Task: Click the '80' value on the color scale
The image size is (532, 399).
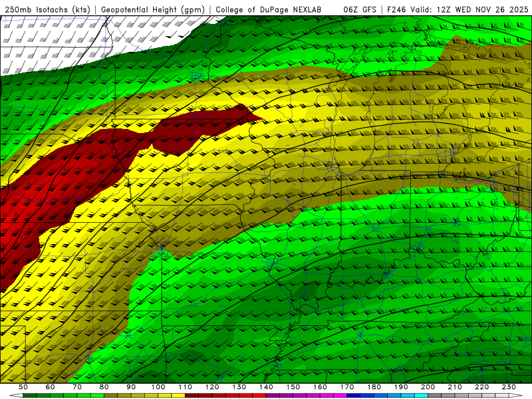Action: click(104, 387)
